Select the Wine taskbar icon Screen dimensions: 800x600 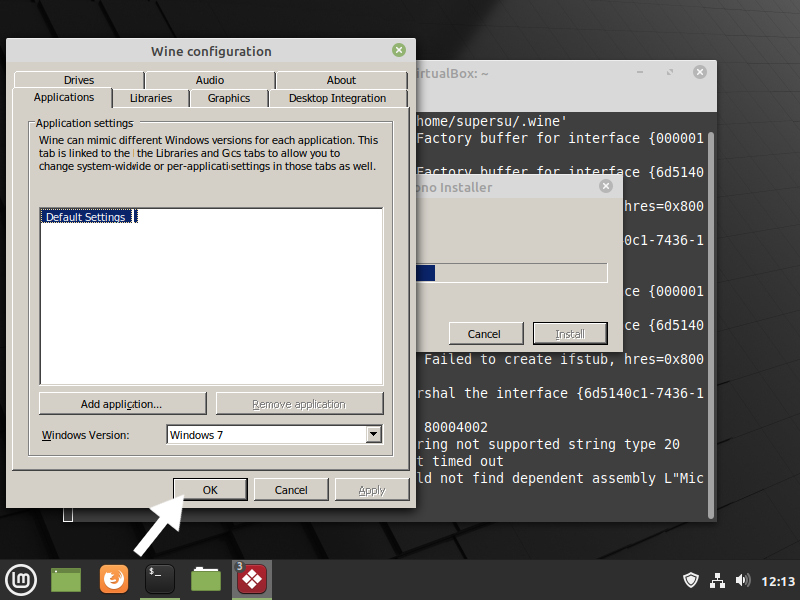click(x=252, y=580)
